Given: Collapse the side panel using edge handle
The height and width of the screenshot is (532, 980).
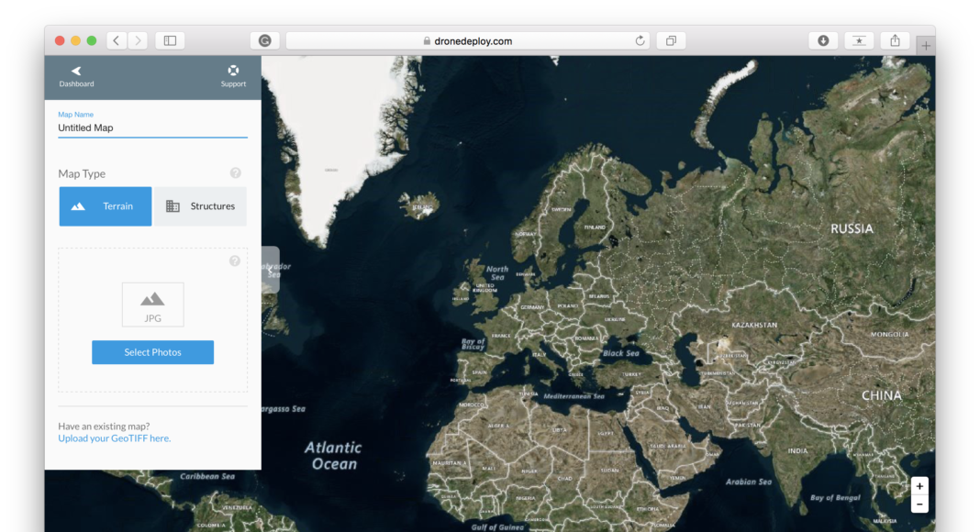Looking at the screenshot, I should tap(270, 269).
